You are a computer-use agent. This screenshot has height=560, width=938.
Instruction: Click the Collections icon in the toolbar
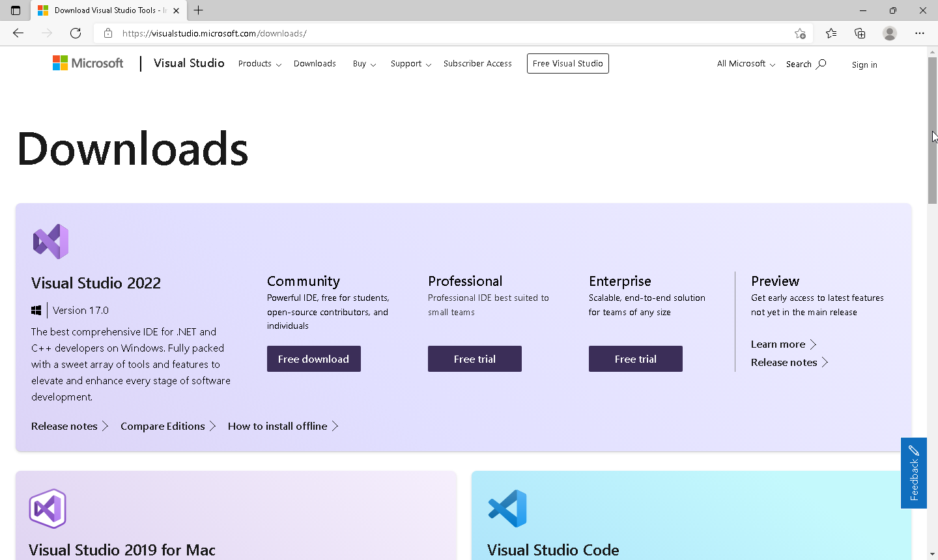pos(860,33)
